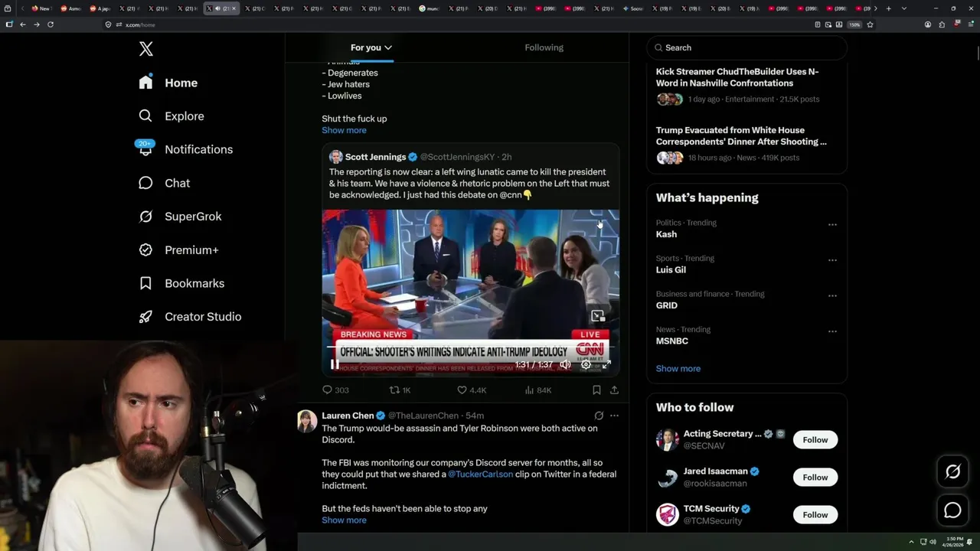Reload the x.com page
Image resolution: width=980 pixels, height=551 pixels.
51,24
